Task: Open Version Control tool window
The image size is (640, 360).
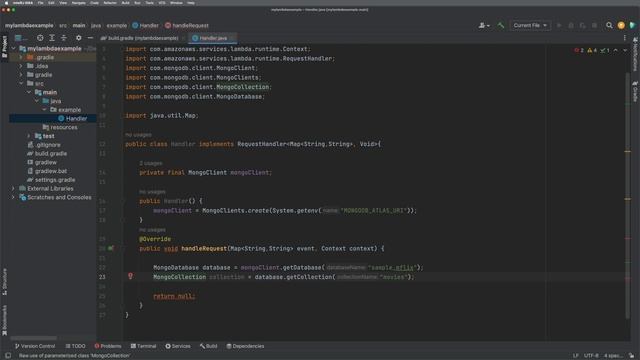Action: (35, 346)
